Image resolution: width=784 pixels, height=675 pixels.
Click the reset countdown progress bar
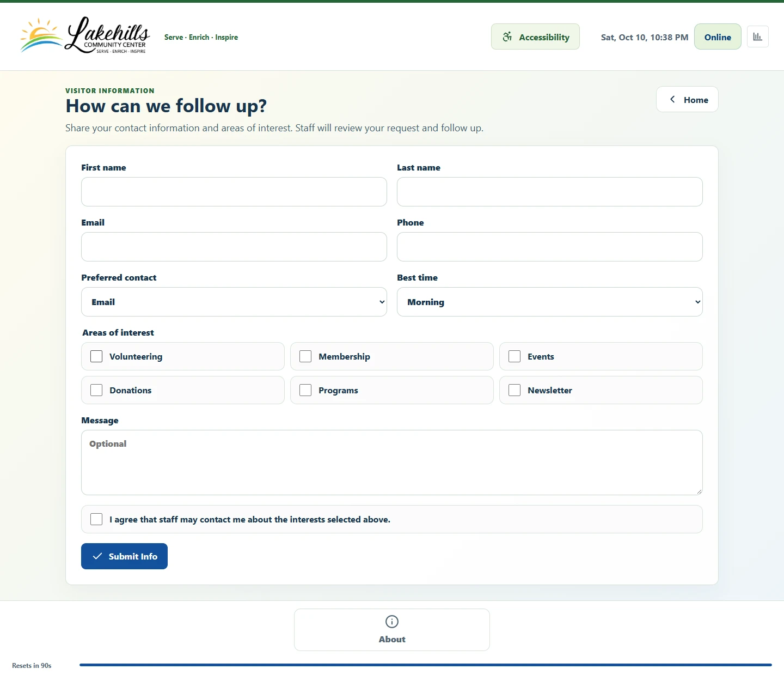coord(426,665)
